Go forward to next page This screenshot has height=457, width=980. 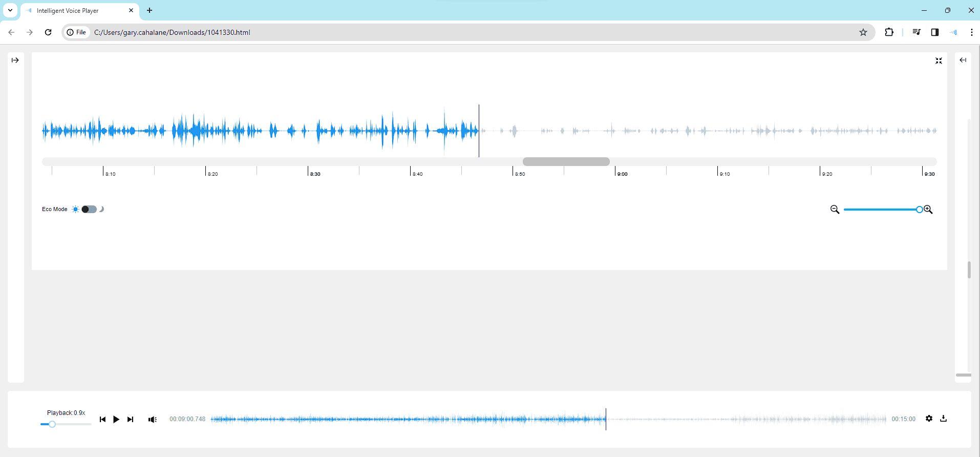[x=30, y=32]
